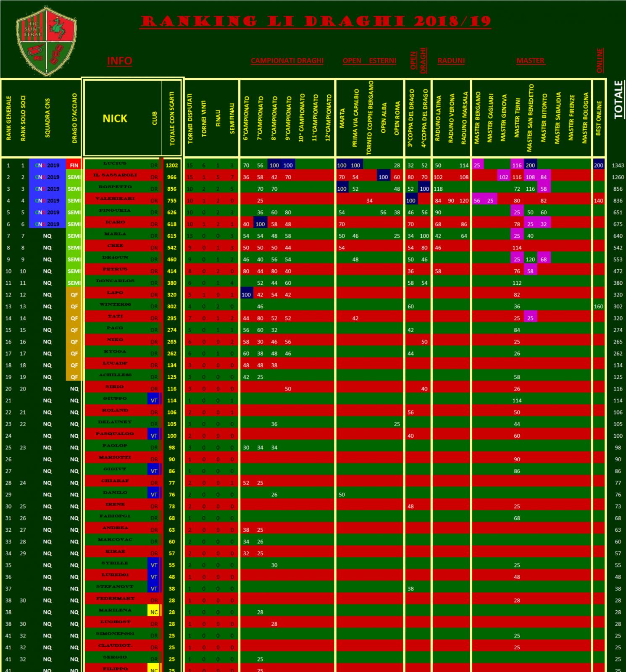Click the Li Draghi shield logo
The height and width of the screenshot is (672, 626).
[x=46, y=41]
